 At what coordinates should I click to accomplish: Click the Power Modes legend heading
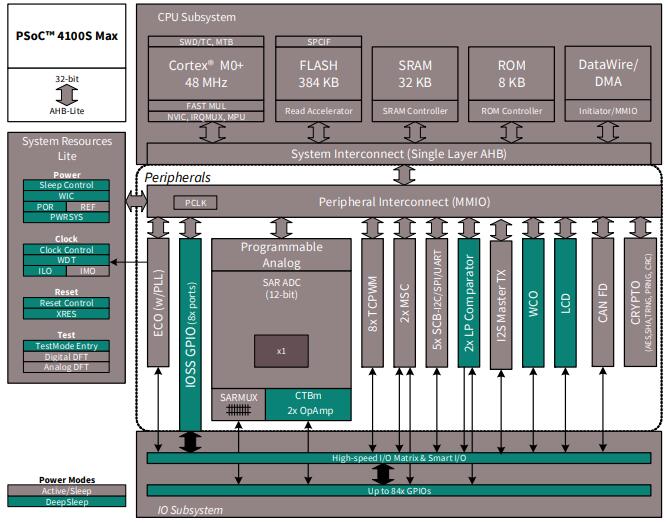tap(67, 480)
